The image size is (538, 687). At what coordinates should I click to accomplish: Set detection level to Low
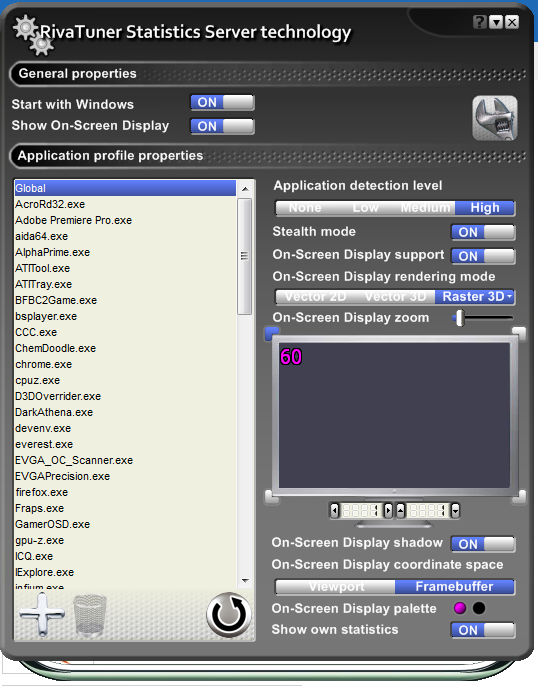365,208
